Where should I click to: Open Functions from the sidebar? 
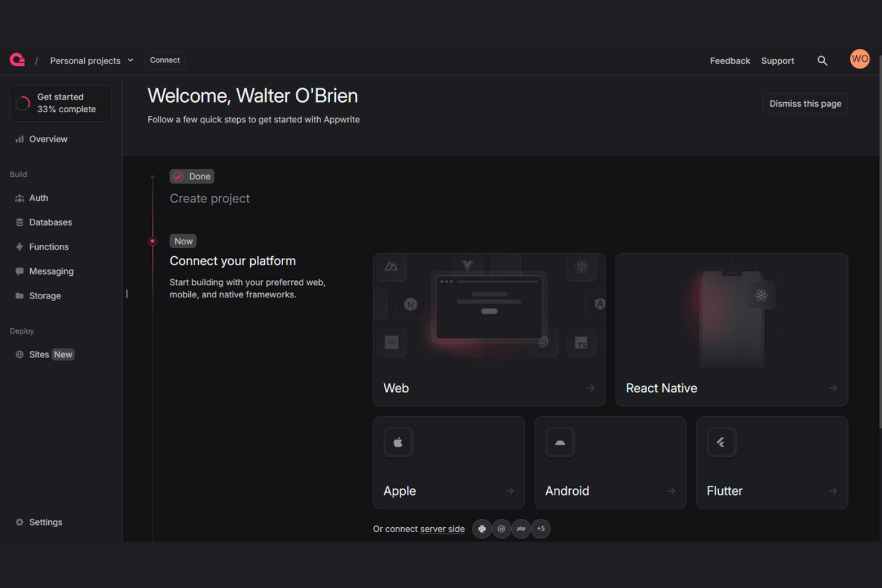pyautogui.click(x=48, y=247)
